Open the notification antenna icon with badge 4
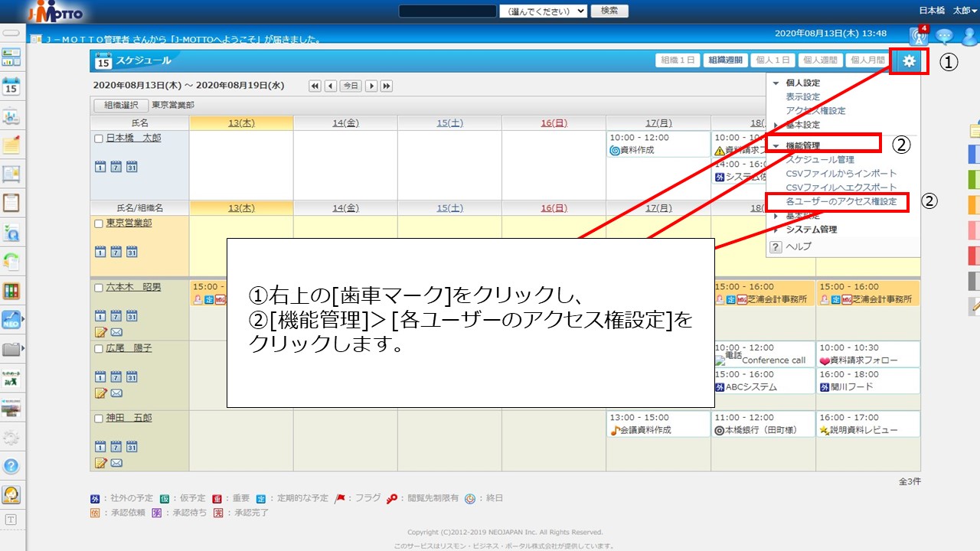The image size is (980, 551). point(919,35)
